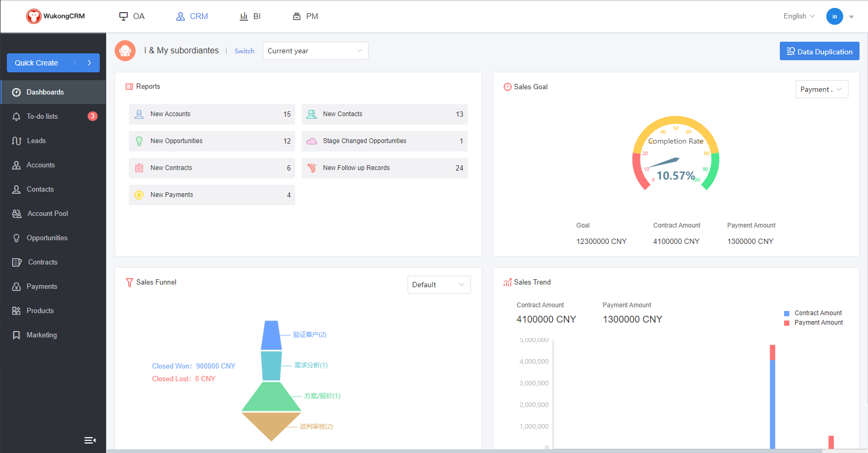Go to Leads in the sidebar

[x=53, y=141]
